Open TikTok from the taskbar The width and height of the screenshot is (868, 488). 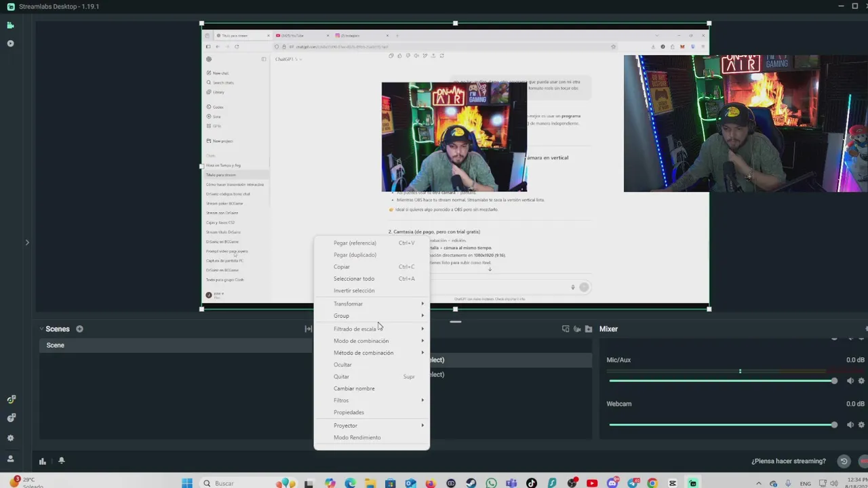532,483
